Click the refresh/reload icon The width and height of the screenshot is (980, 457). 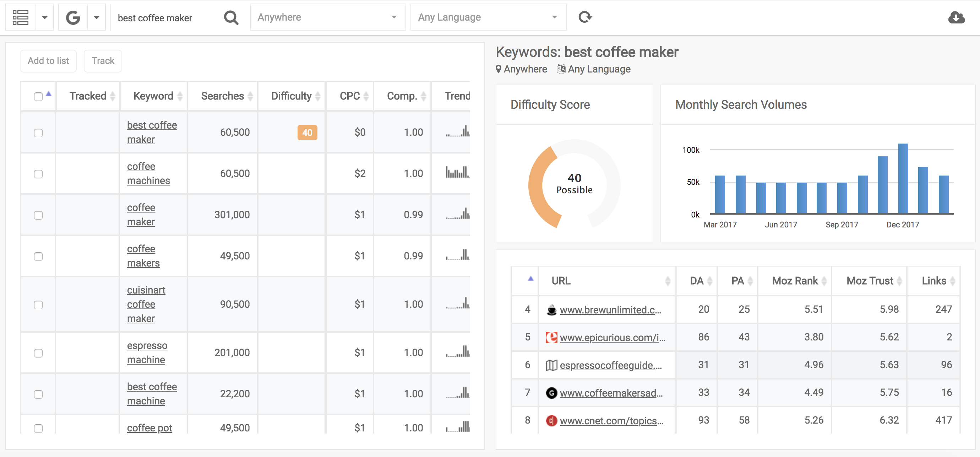click(x=584, y=16)
